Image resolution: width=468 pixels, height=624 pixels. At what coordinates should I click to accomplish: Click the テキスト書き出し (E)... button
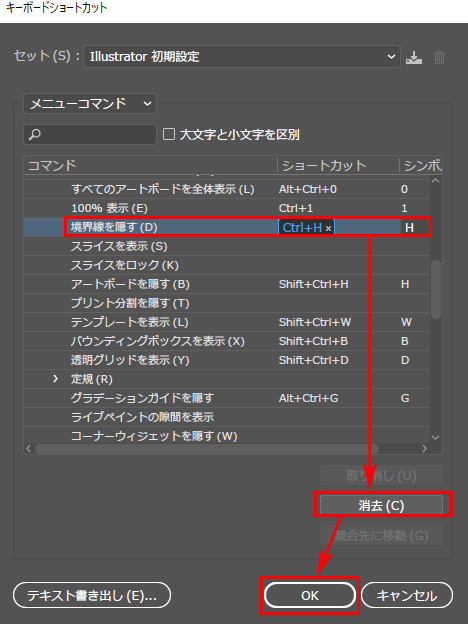tap(92, 595)
